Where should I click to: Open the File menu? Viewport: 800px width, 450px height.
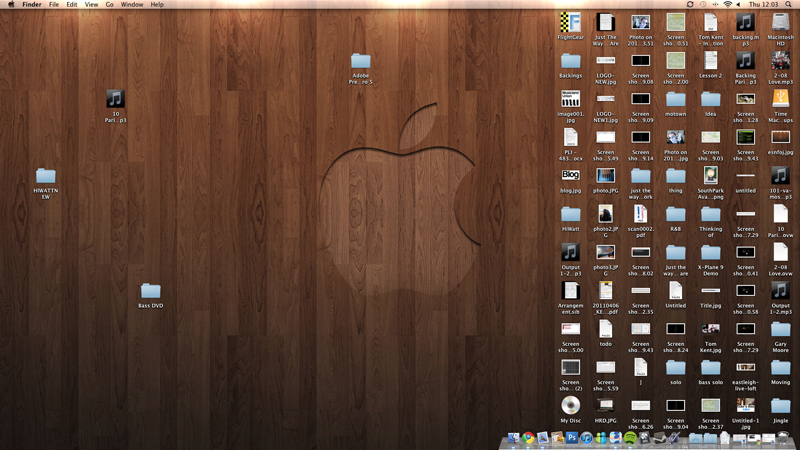(x=54, y=5)
